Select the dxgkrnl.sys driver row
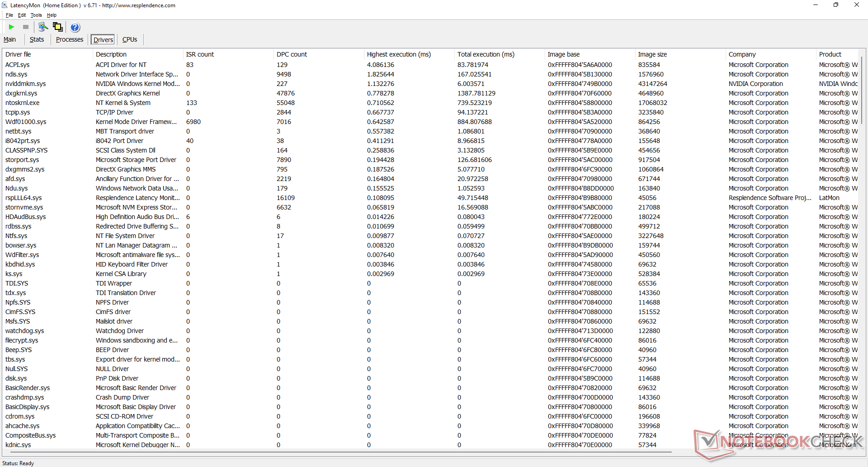The width and height of the screenshot is (868, 467). [430, 93]
